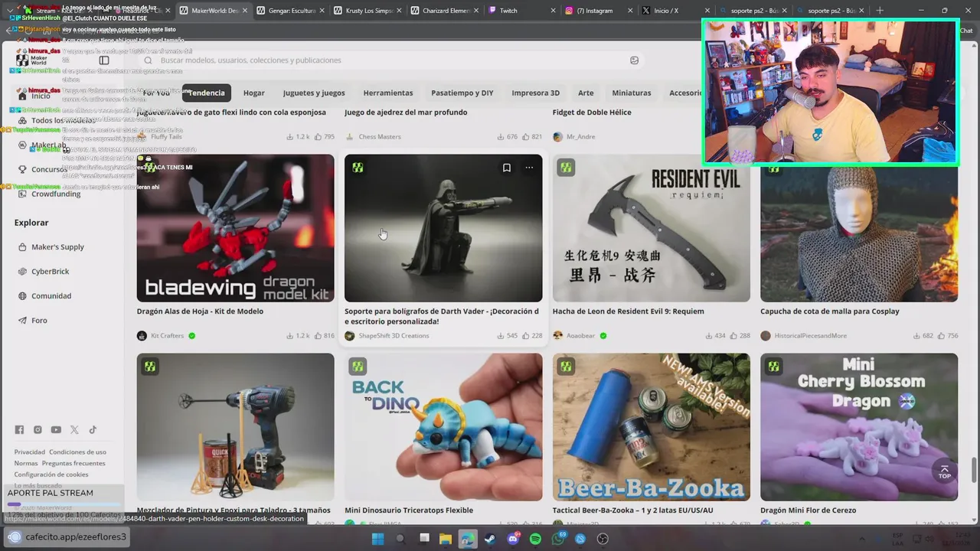Click author Kit Crafters

167,336
